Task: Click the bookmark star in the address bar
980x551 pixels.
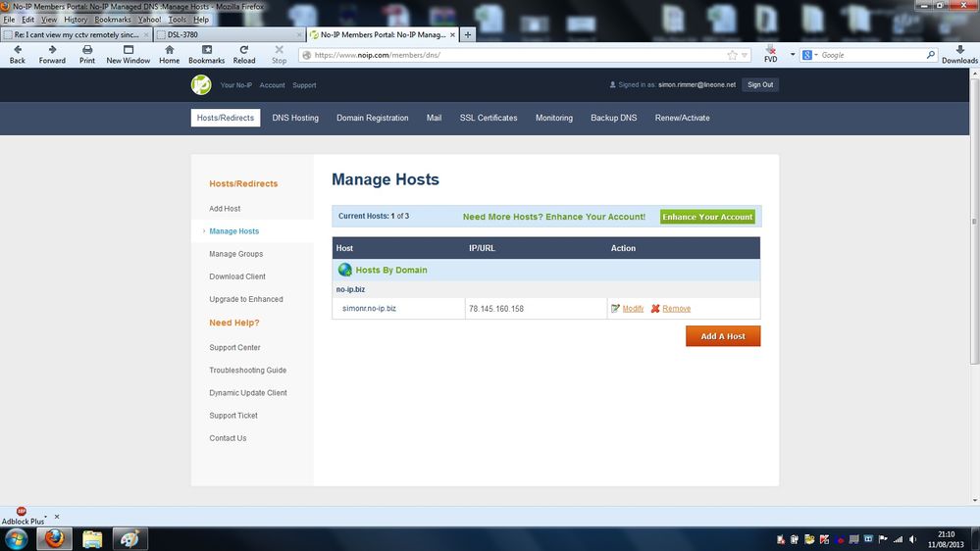Action: 732,56
